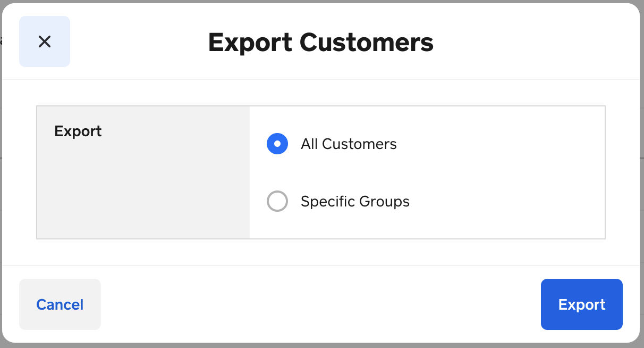Exit the modal with the top-left close control
Viewport: 644px width, 348px height.
click(45, 42)
